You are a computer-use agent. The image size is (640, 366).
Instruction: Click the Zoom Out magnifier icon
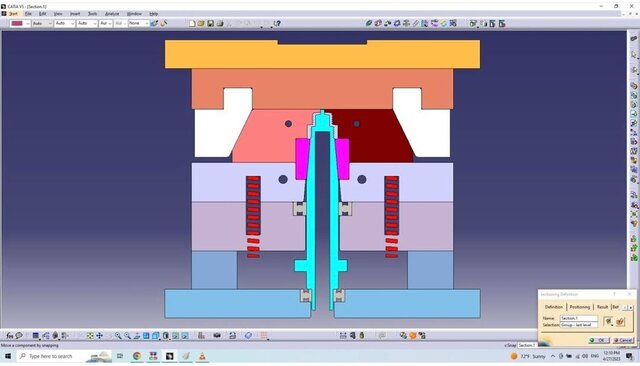click(x=127, y=336)
